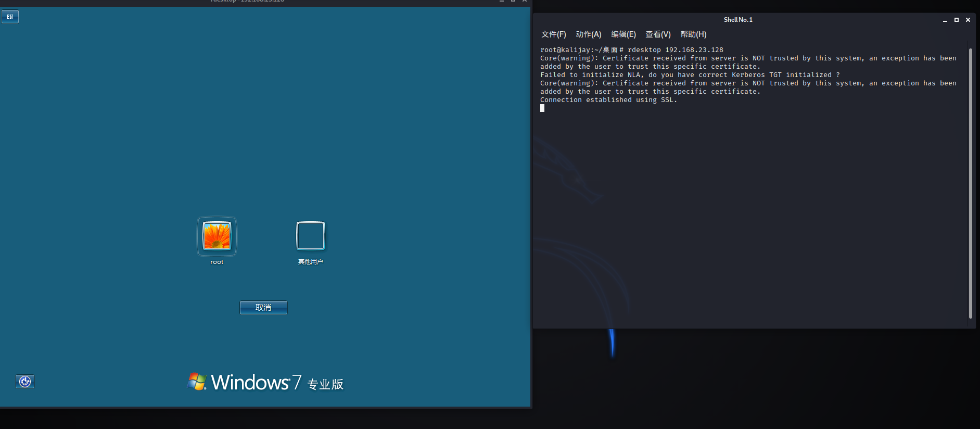Click the Windows 7 flag logo
980x429 pixels.
coord(197,382)
